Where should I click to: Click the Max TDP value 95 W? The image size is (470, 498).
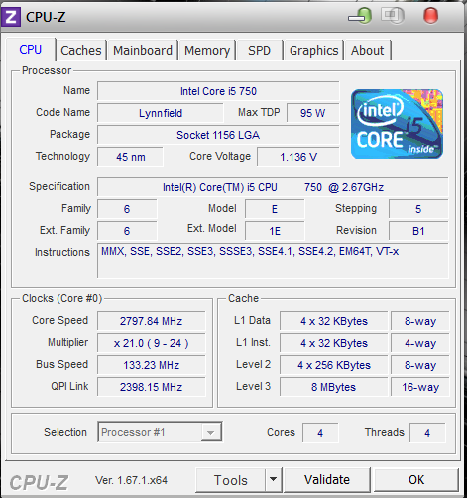pyautogui.click(x=313, y=113)
